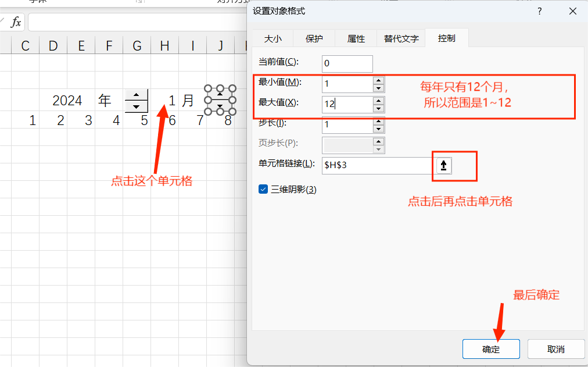Click the down arrow of the year spin button
588x367 pixels.
tap(136, 107)
